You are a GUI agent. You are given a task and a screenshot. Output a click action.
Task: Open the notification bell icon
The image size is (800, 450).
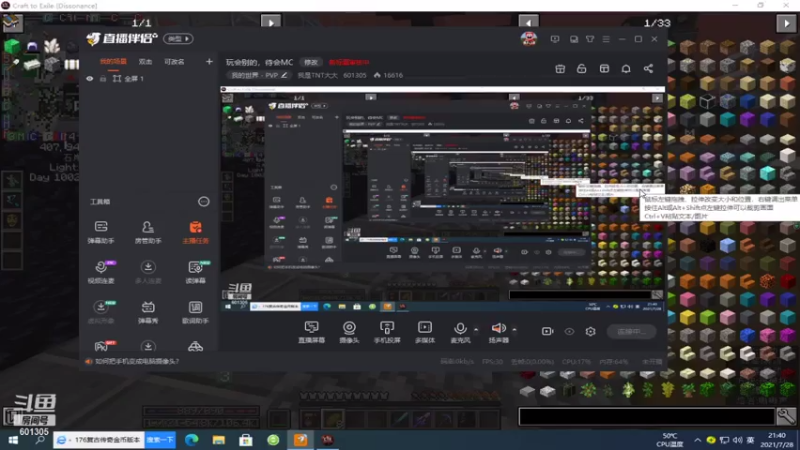[626, 68]
